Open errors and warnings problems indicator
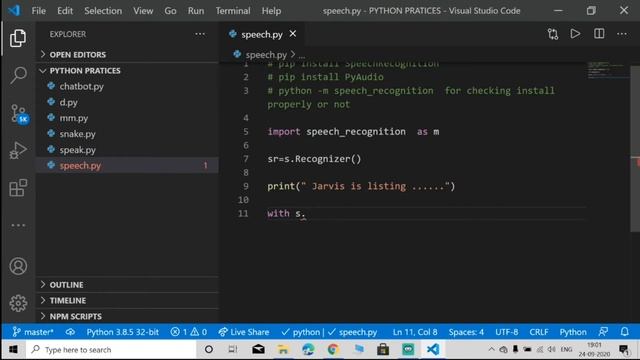This screenshot has height=360, width=640. click(x=189, y=332)
